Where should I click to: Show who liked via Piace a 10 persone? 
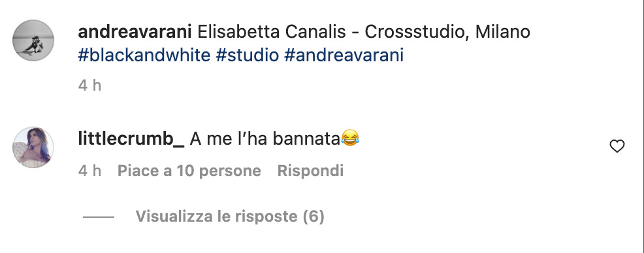189,171
